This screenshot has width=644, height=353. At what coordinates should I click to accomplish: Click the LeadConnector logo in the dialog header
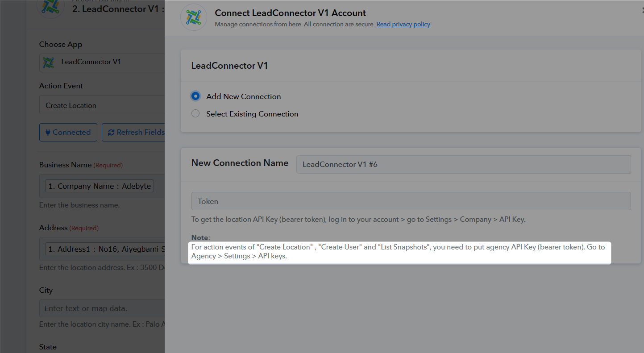point(193,17)
